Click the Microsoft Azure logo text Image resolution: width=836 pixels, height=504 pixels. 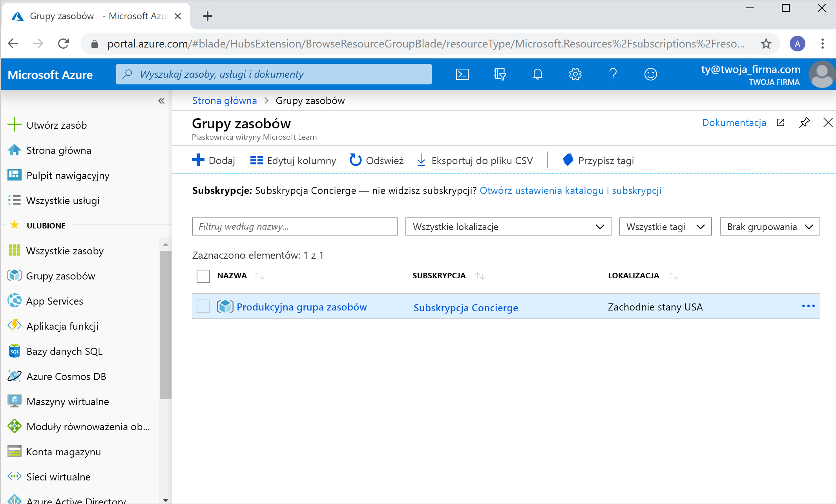(50, 75)
